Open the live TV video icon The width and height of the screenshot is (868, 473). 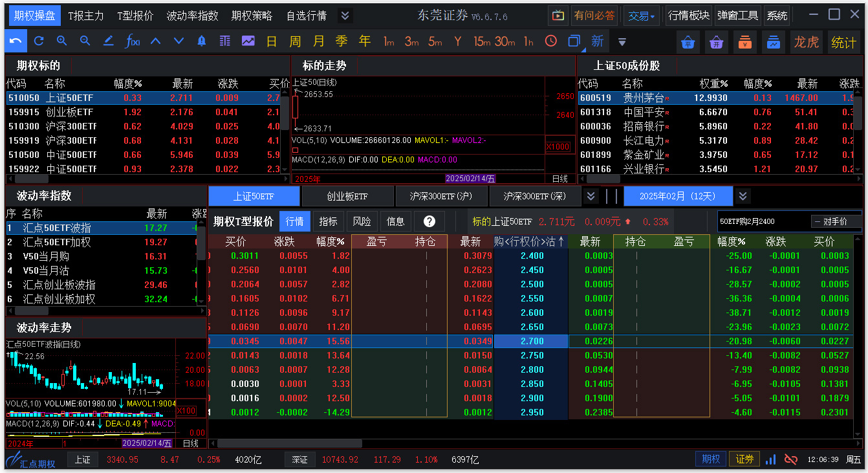pos(558,16)
